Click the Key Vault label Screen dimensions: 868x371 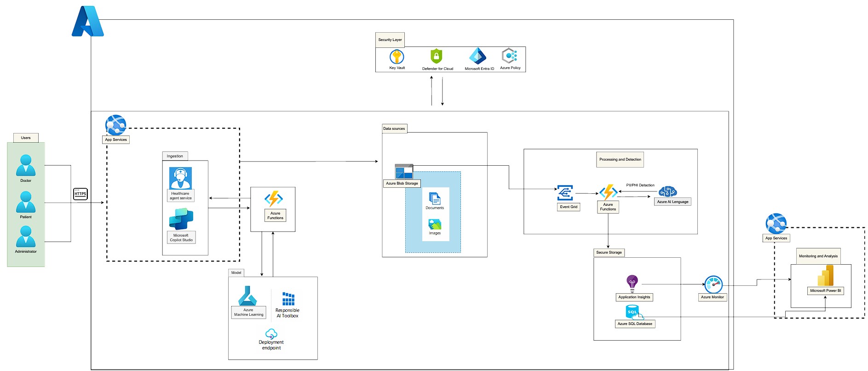coord(397,68)
